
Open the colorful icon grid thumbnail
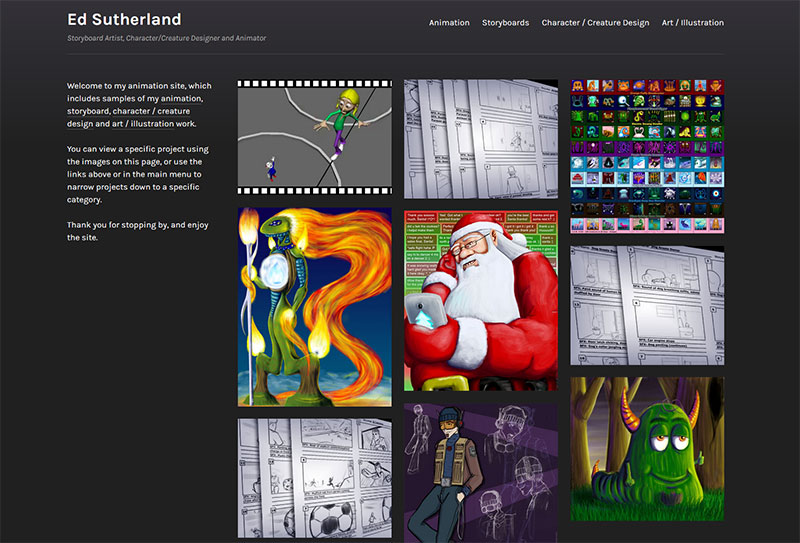[x=647, y=156]
